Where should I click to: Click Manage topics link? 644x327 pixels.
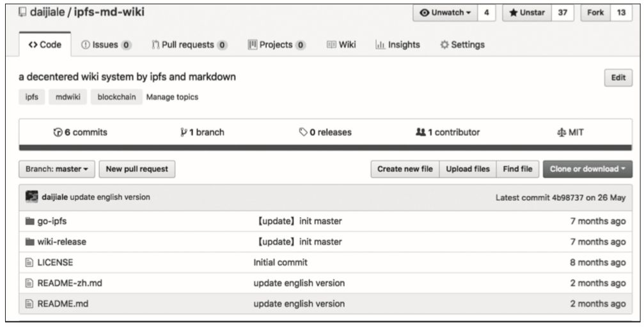172,97
